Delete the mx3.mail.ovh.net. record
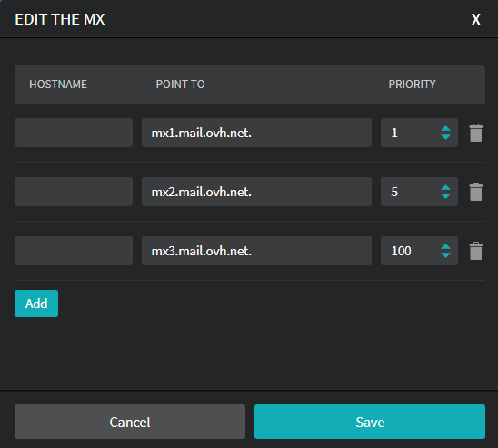The height and width of the screenshot is (448, 498). pyautogui.click(x=476, y=251)
